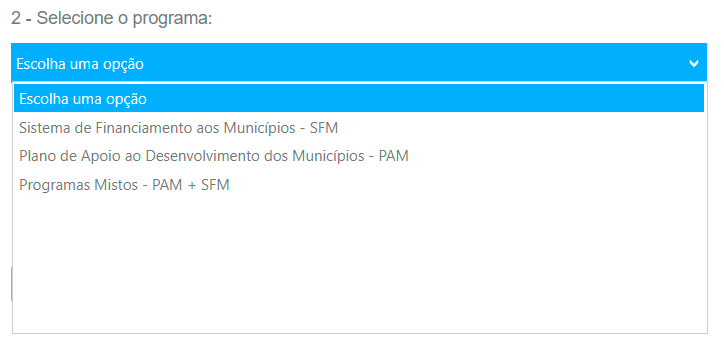Click the closed 'Escolha uma opção' field text
This screenshot has height=361, width=724.
[80, 64]
